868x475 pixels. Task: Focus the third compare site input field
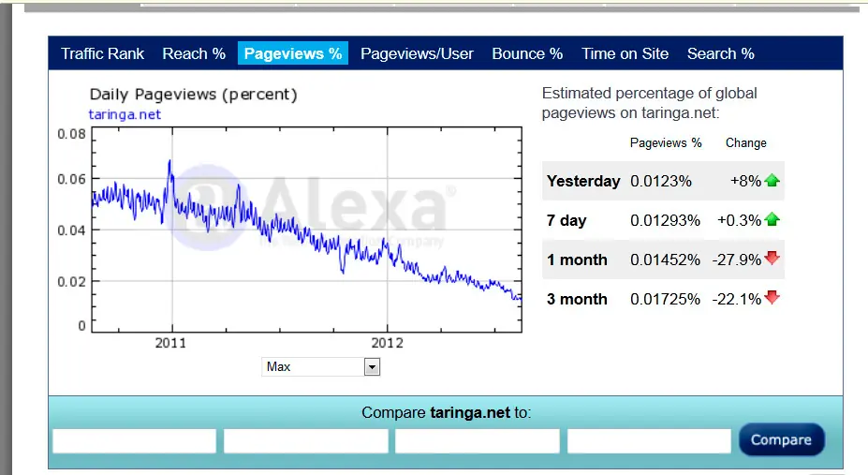click(478, 440)
